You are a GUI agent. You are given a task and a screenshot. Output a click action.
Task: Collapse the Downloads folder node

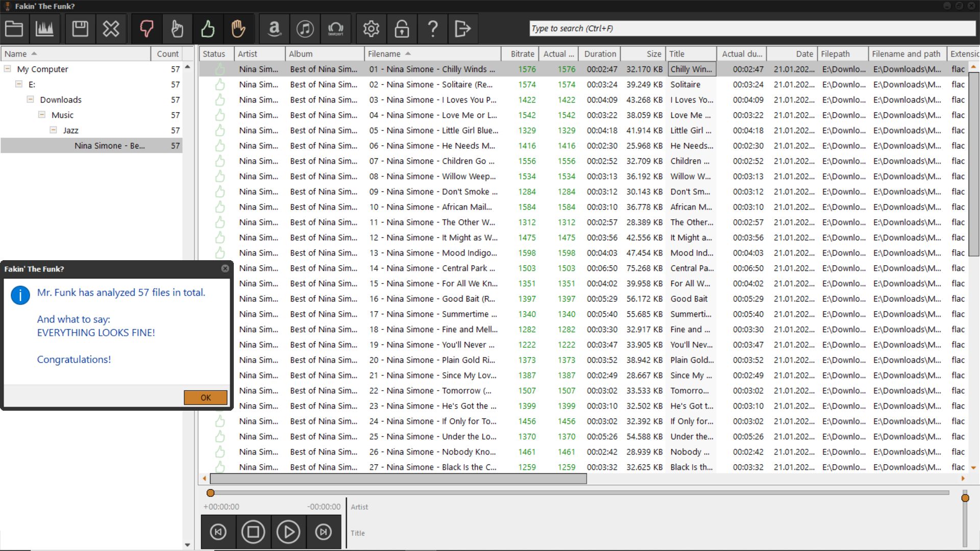click(31, 99)
